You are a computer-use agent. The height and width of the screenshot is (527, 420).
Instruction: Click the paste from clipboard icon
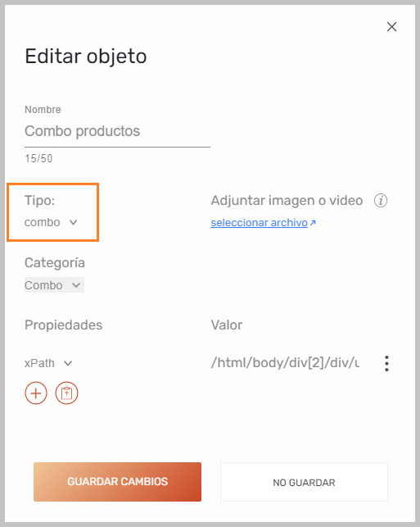coord(67,393)
